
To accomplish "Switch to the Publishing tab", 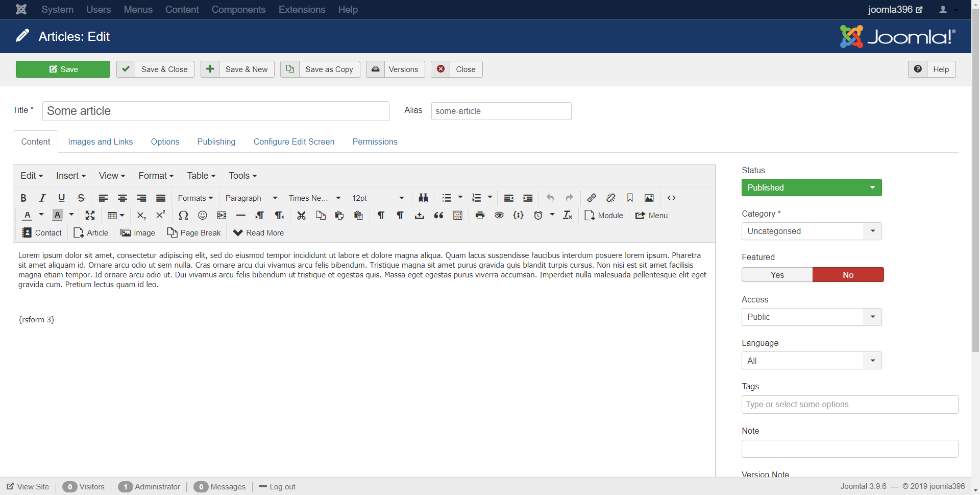I will tap(216, 142).
